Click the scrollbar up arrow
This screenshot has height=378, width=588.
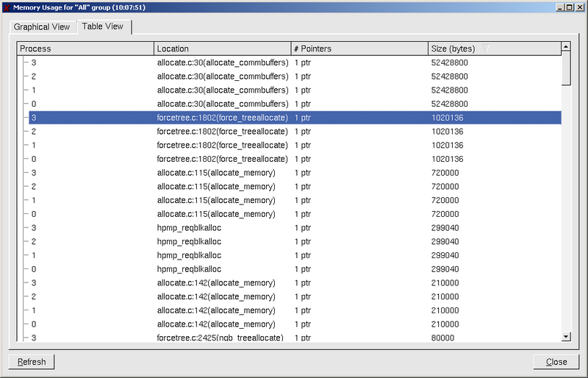(x=566, y=47)
